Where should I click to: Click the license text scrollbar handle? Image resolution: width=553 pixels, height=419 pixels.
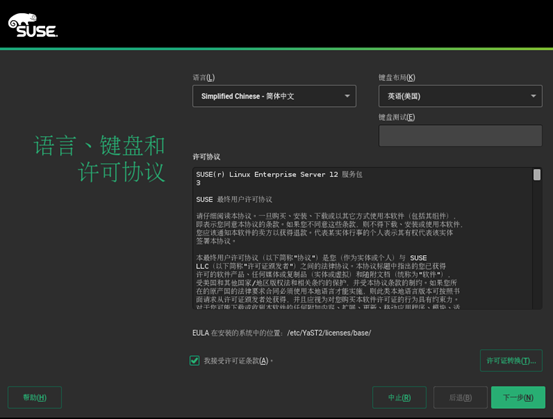click(537, 175)
